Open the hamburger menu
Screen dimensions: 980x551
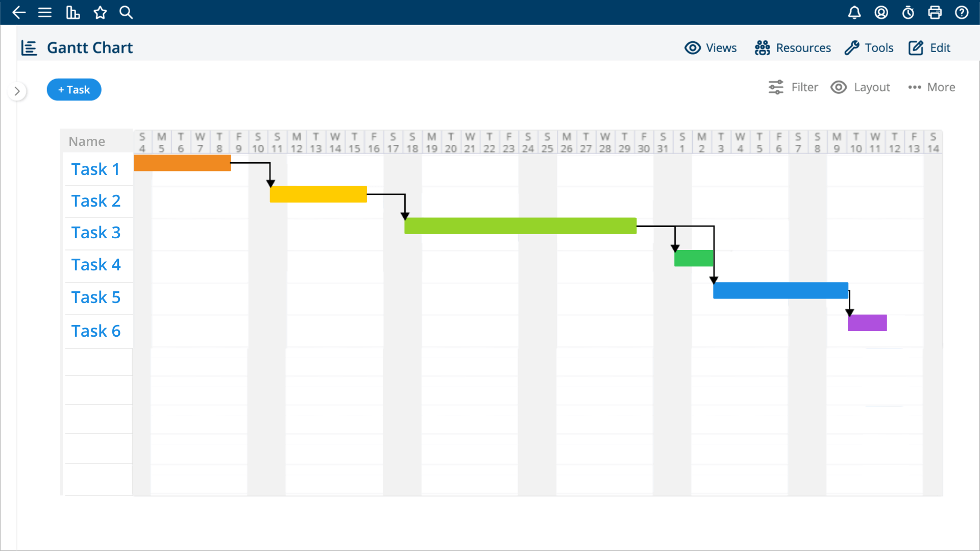45,13
